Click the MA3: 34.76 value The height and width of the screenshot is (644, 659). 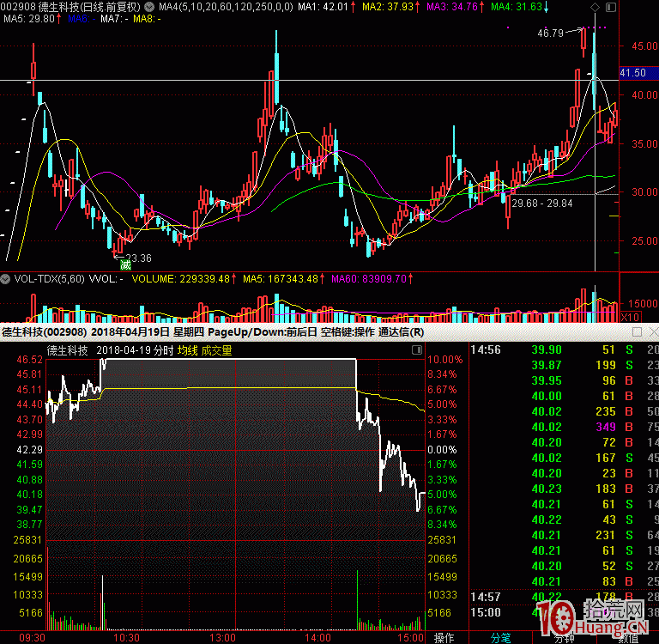click(452, 7)
